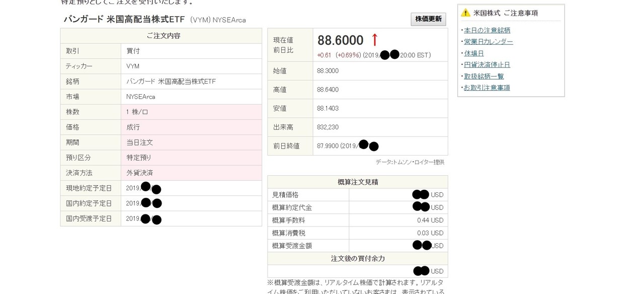Select the 特定預り account type value
This screenshot has height=294, width=644.
coord(139,158)
